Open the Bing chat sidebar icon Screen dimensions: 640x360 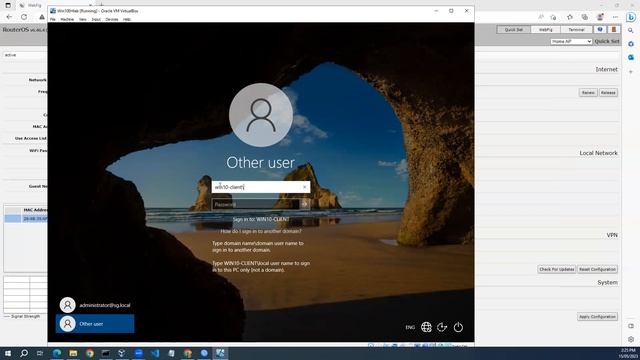(631, 17)
